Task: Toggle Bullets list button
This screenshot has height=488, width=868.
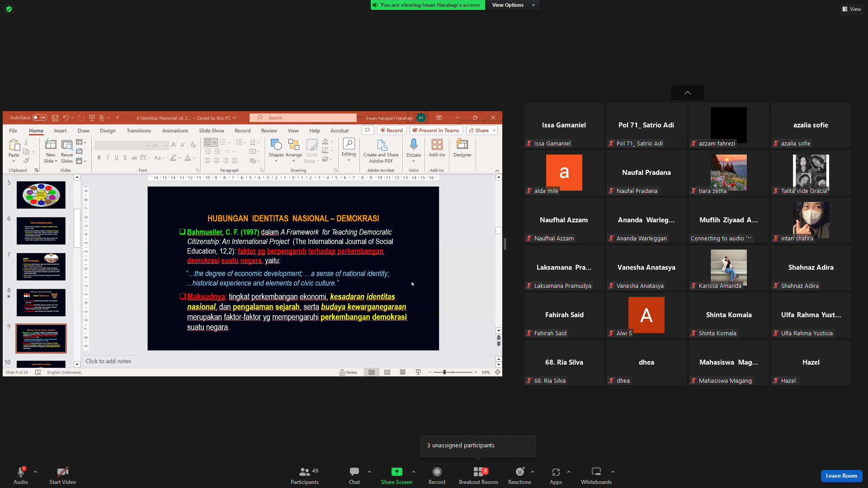Action: (x=208, y=142)
